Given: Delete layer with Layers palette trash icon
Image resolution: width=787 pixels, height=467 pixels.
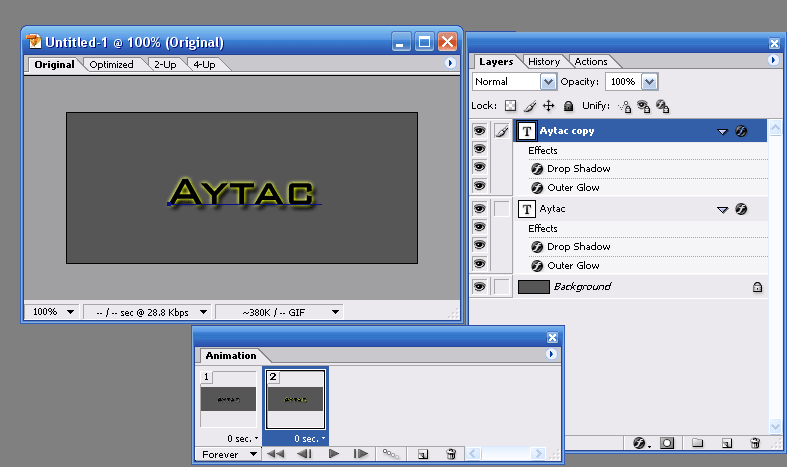Looking at the screenshot, I should (x=755, y=443).
